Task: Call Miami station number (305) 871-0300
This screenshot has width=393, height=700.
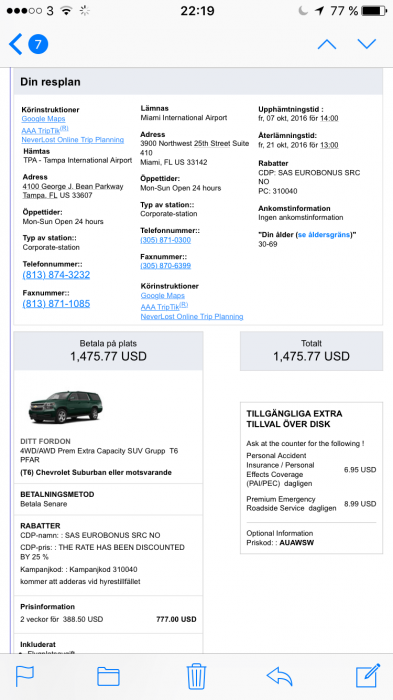Action: click(x=166, y=240)
